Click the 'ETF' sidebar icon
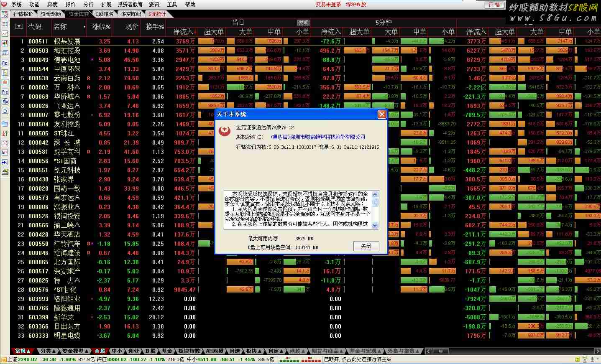This screenshot has height=364, width=601. pyautogui.click(x=5, y=153)
